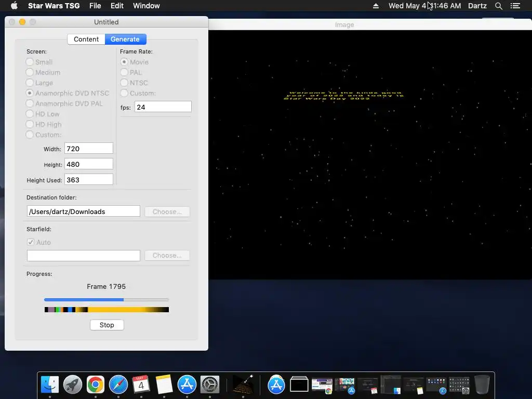The height and width of the screenshot is (399, 532).
Task: Click Choose next to Destination folder
Action: (x=167, y=212)
